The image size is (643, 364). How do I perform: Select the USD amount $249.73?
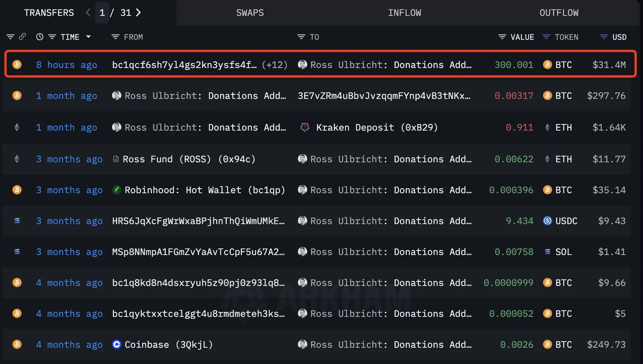[x=606, y=344]
